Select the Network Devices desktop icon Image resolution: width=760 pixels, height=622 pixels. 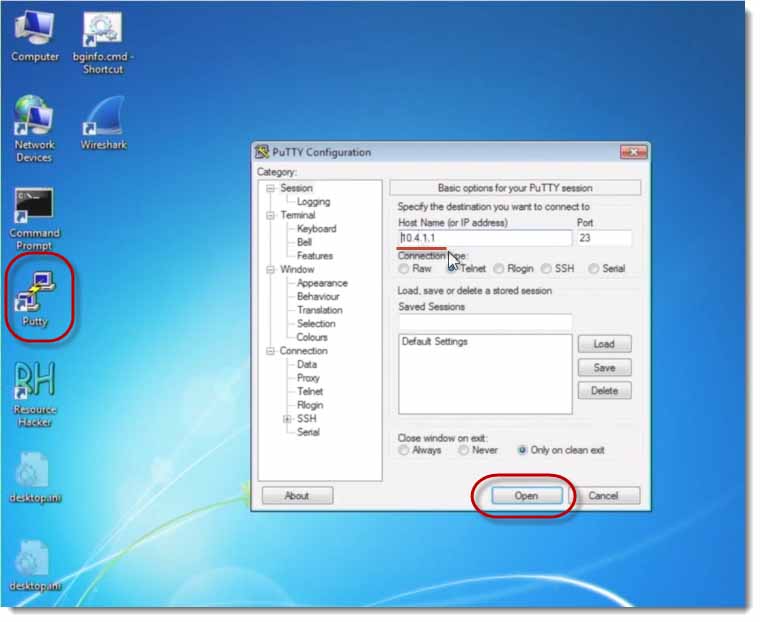[x=34, y=128]
